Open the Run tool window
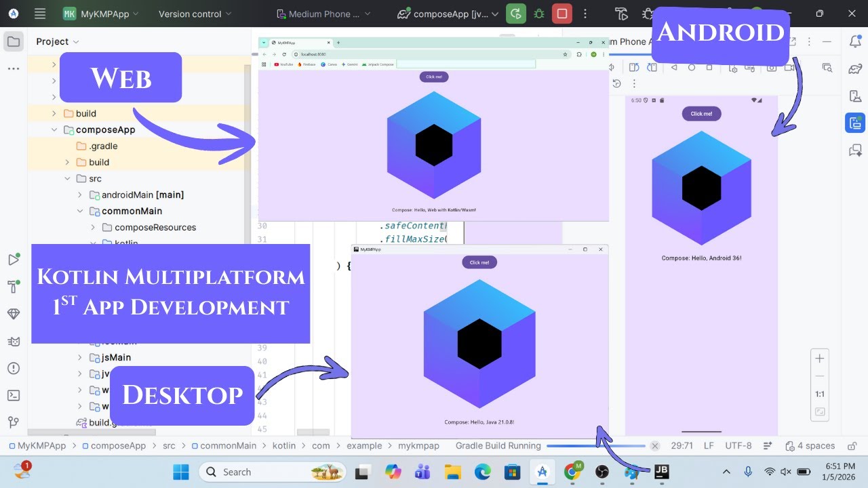The image size is (868, 488). point(14,260)
